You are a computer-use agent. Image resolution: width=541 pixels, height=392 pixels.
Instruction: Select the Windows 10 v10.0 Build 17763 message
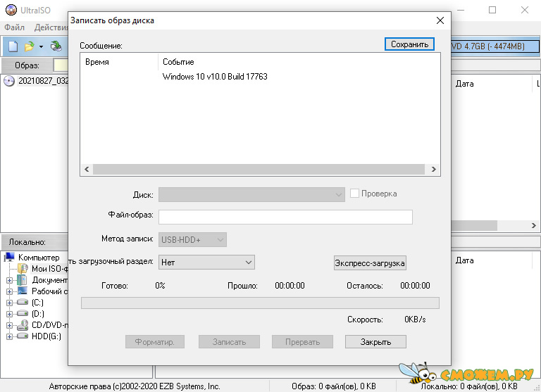[x=215, y=77]
